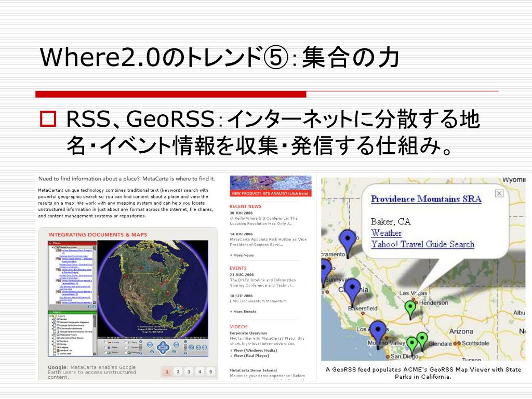Click the NEW PRODUCT GTS ANALYST banner
The width and height of the screenshot is (532, 399).
[270, 186]
